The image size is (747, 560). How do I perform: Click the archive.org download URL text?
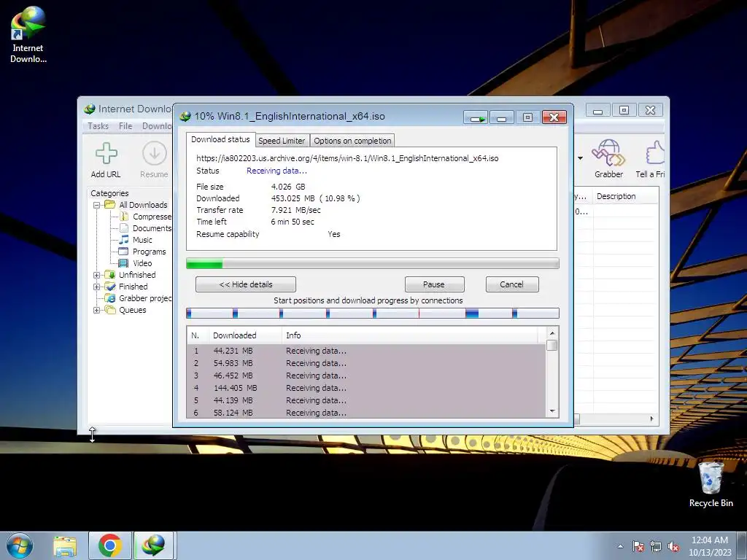tap(347, 158)
